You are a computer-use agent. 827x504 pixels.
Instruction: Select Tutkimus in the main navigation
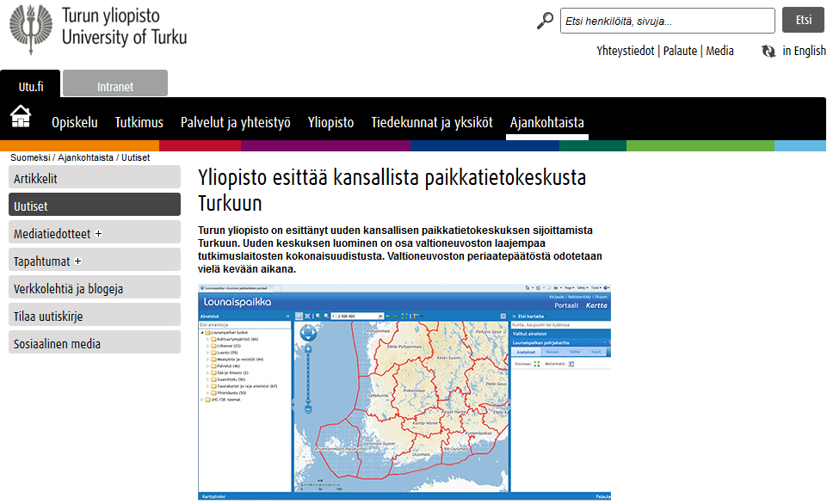[x=139, y=122]
